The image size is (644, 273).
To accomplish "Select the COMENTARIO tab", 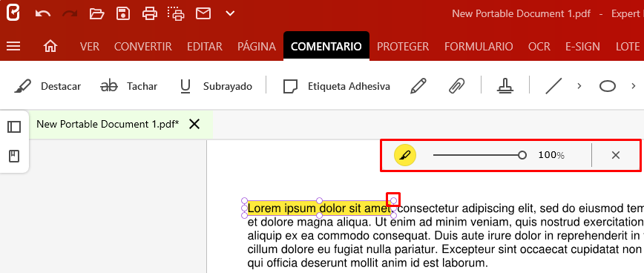I will click(x=326, y=47).
